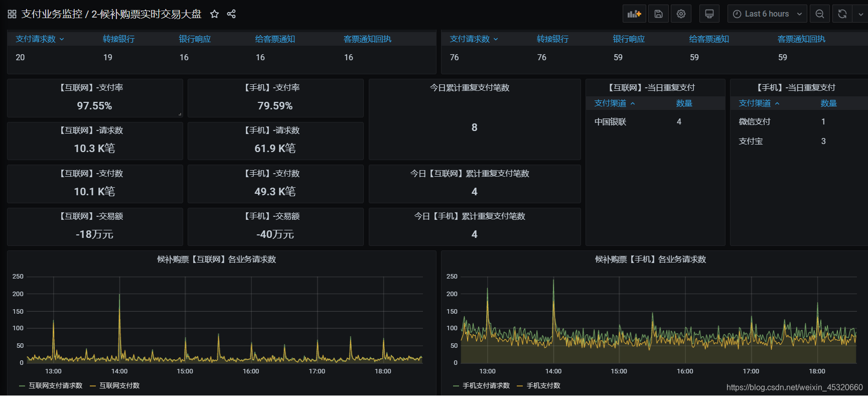Image resolution: width=868 pixels, height=397 pixels.
Task: Click yellow color line of 手机支付数 legend
Action: pyautogui.click(x=520, y=386)
